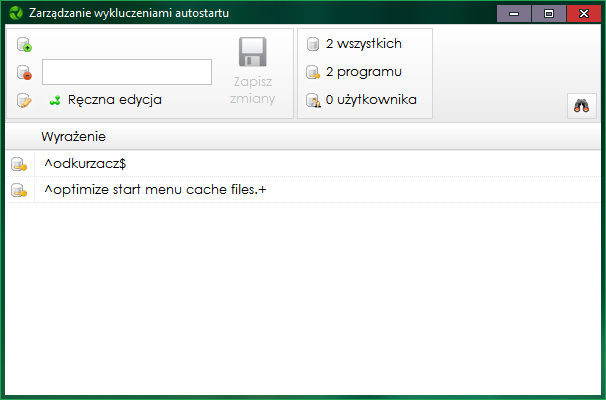606x400 pixels.
Task: Click the add exclusion database icon
Action: tap(24, 44)
